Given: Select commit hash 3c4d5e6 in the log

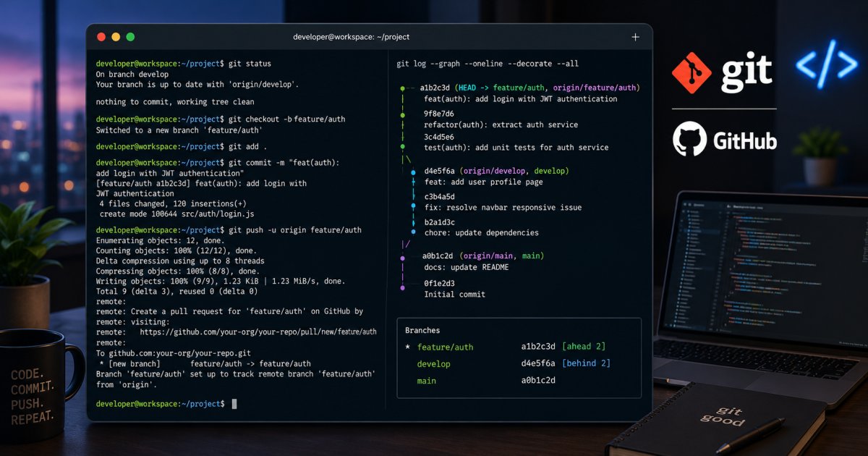Looking at the screenshot, I should click(x=439, y=137).
